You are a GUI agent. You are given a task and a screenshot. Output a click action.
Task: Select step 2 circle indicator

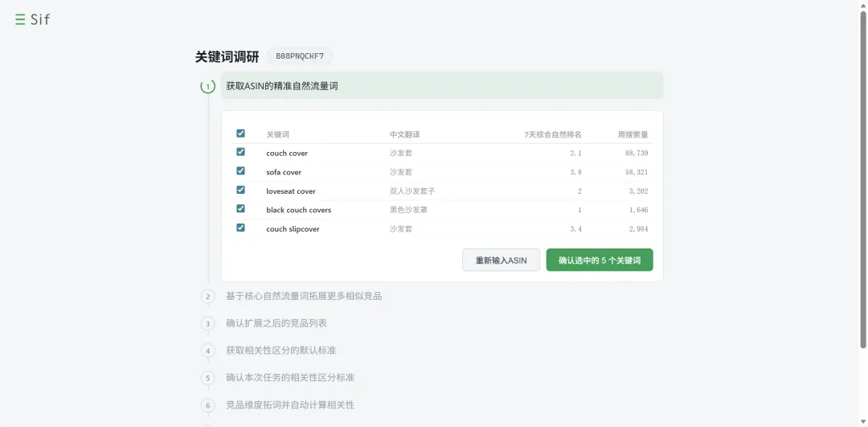click(x=208, y=296)
